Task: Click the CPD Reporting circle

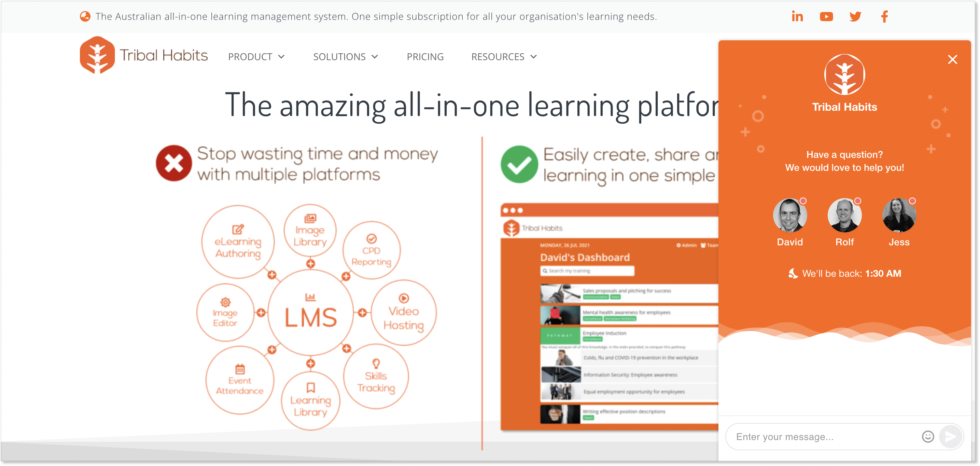Action: point(371,250)
